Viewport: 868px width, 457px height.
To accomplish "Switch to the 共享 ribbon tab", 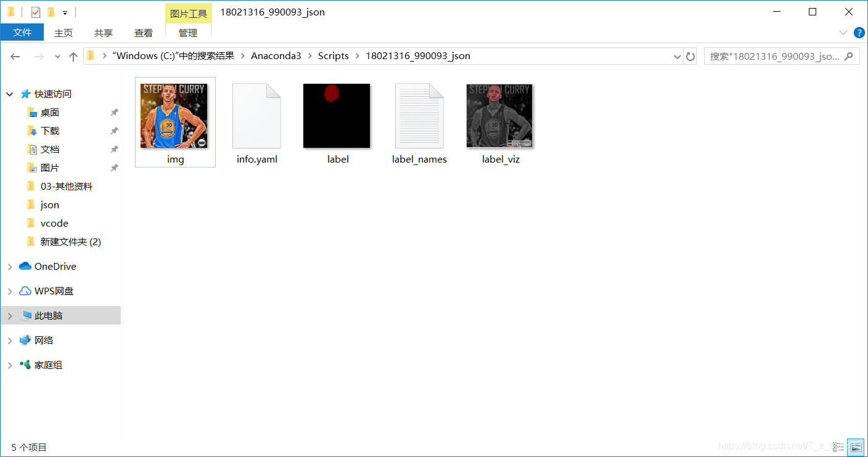I will [104, 33].
